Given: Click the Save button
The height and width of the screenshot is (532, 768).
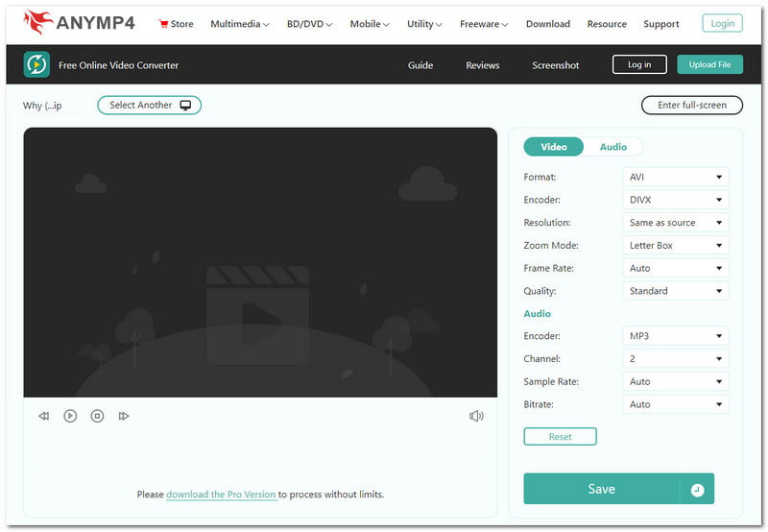Looking at the screenshot, I should [x=601, y=489].
